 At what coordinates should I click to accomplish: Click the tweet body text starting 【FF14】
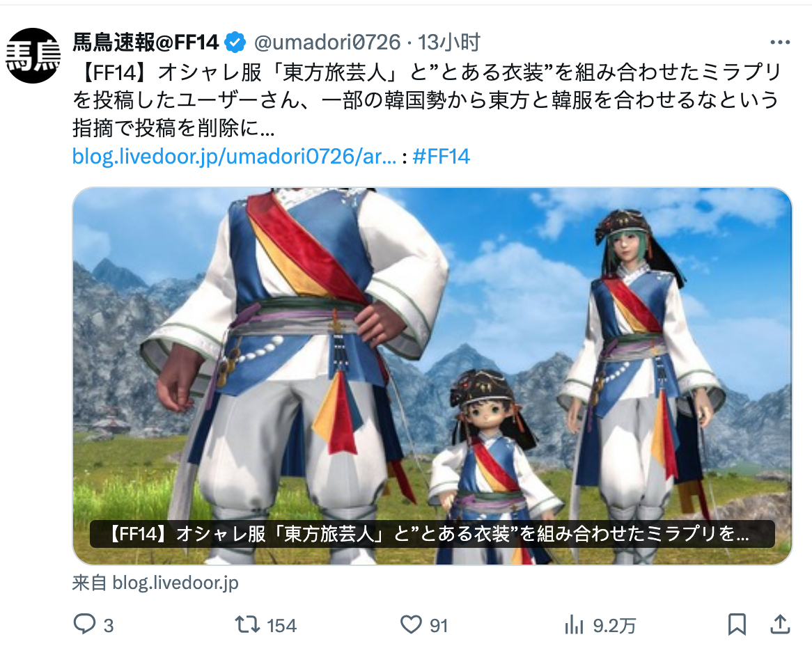point(427,100)
